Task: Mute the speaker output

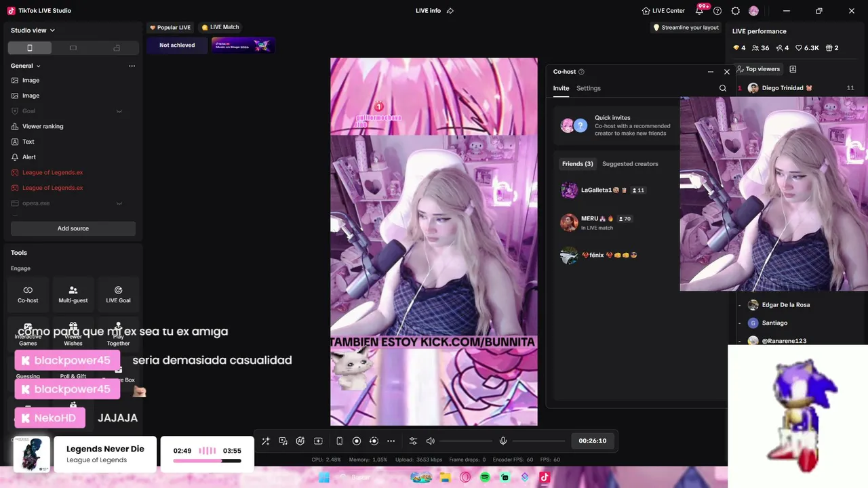Action: [x=431, y=441]
